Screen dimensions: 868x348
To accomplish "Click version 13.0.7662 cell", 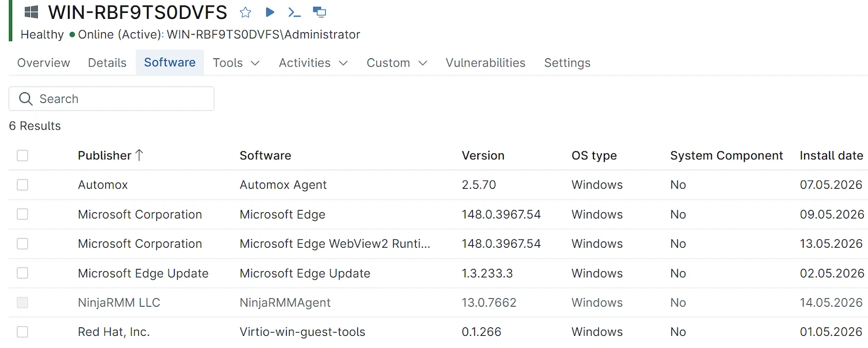I will tap(489, 302).
